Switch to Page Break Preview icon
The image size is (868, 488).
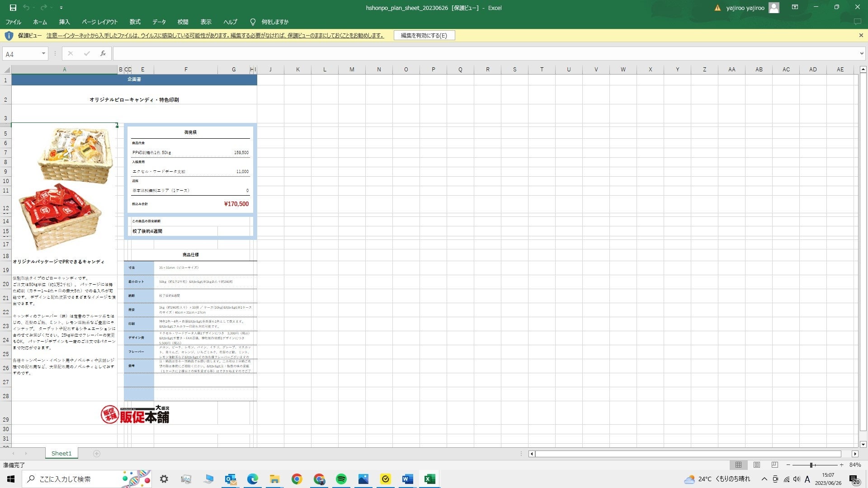[x=774, y=465]
